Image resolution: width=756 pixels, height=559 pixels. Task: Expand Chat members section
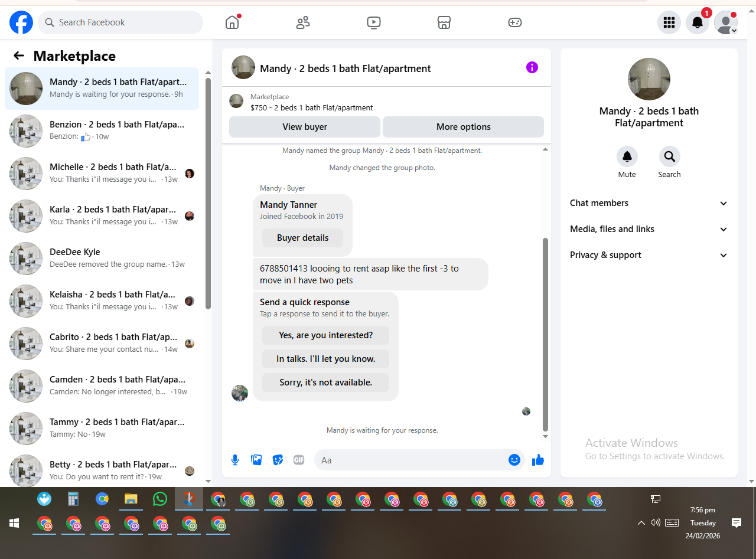[x=649, y=203]
